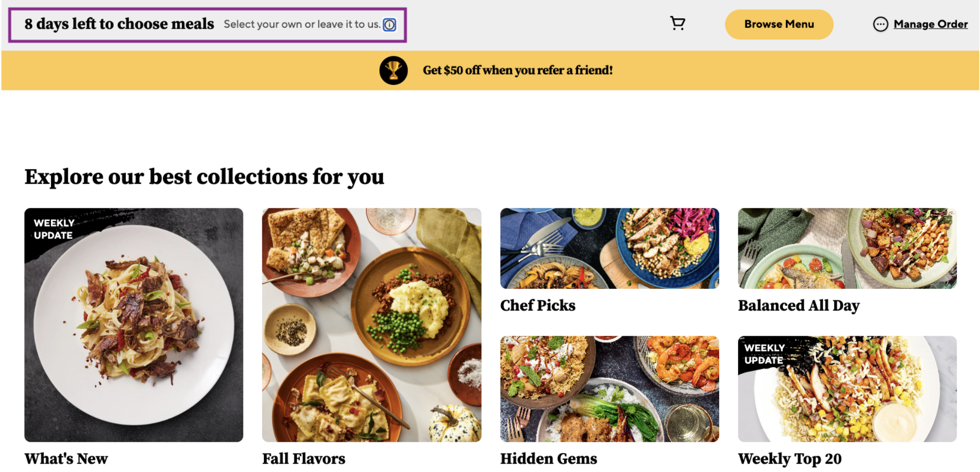This screenshot has height=472, width=980.
Task: Click the info icon beside meal selection text
Action: point(389,25)
